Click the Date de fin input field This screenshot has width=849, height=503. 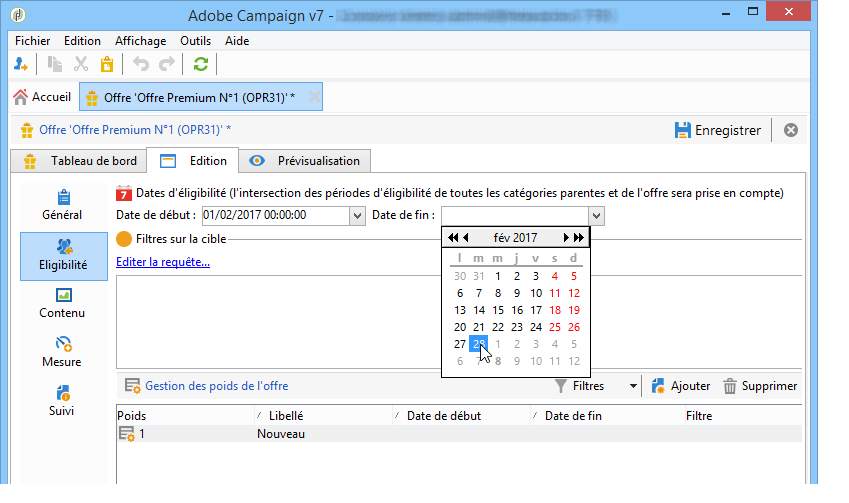pyautogui.click(x=514, y=216)
